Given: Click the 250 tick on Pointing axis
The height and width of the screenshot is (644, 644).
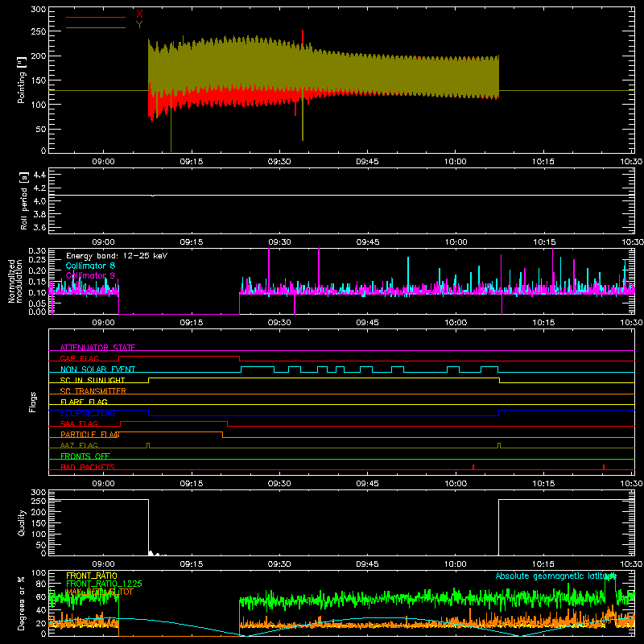Looking at the screenshot, I should coord(38,31).
